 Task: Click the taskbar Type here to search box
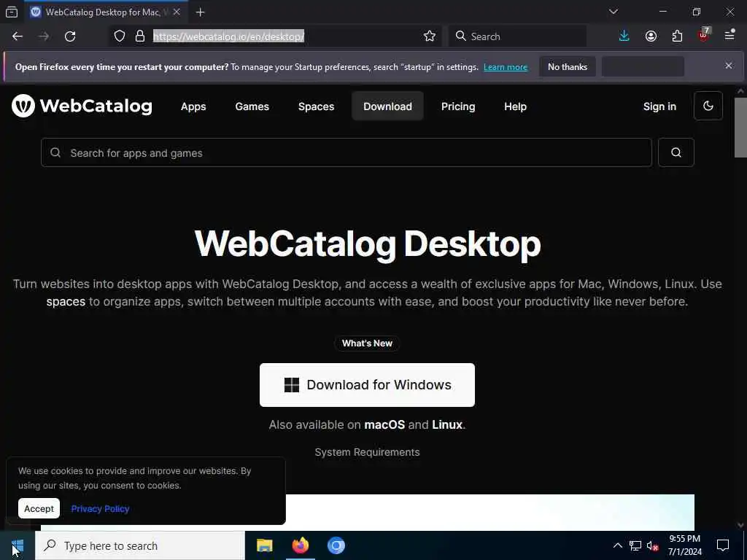pyautogui.click(x=140, y=545)
